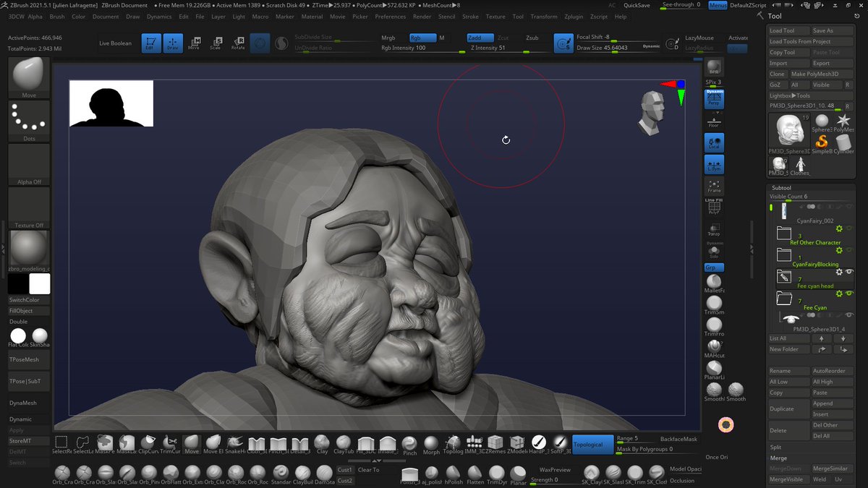This screenshot has height=488, width=868.
Task: Click the Load Tool button
Action: click(788, 31)
